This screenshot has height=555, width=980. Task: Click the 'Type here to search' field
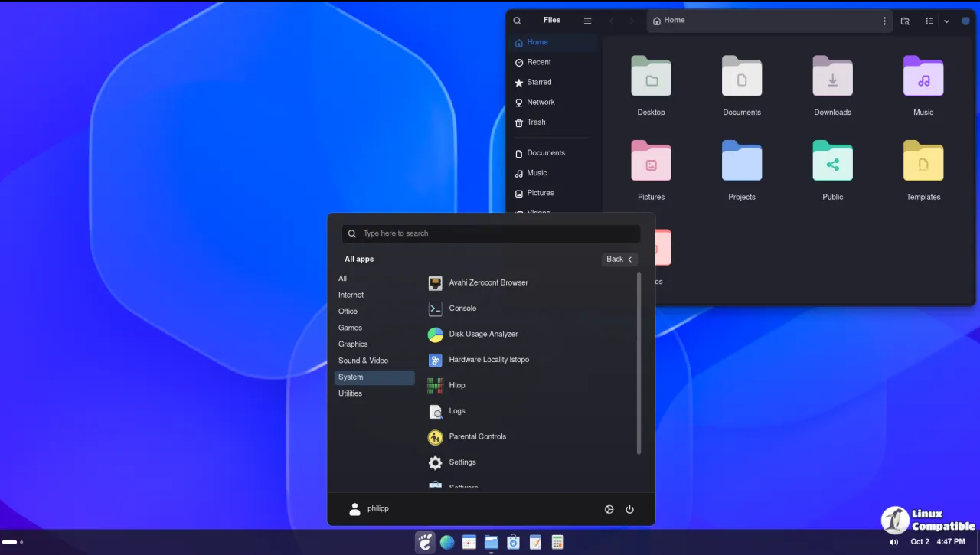(491, 233)
